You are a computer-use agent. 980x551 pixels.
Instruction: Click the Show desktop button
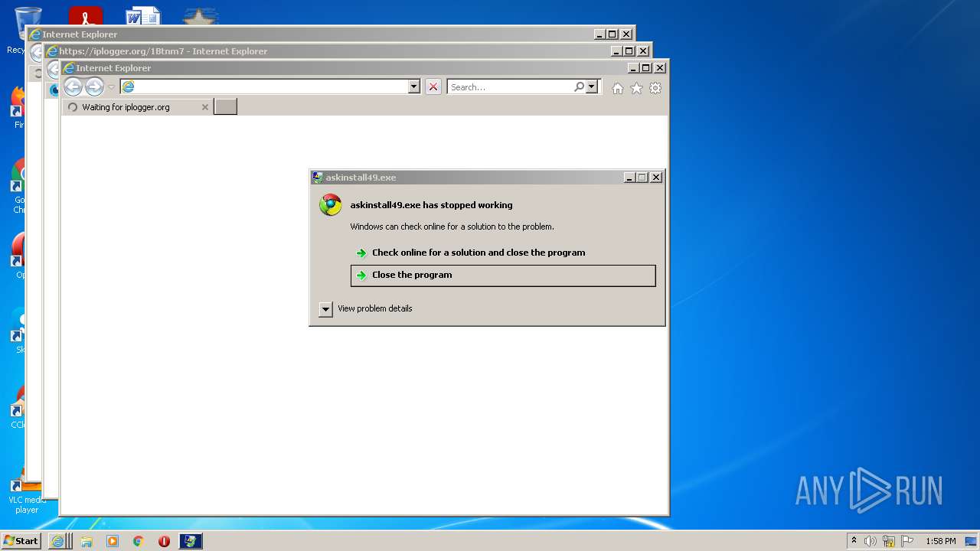[x=972, y=541]
